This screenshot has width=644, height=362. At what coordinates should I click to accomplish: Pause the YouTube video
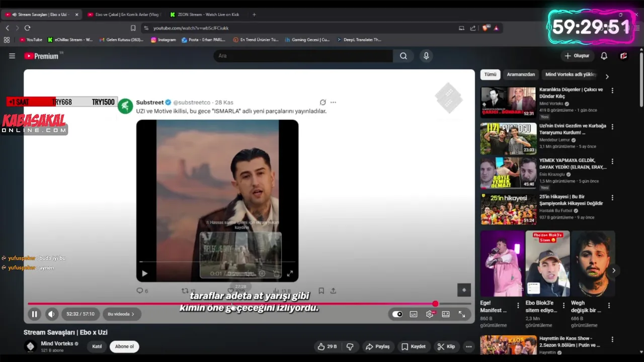34,314
